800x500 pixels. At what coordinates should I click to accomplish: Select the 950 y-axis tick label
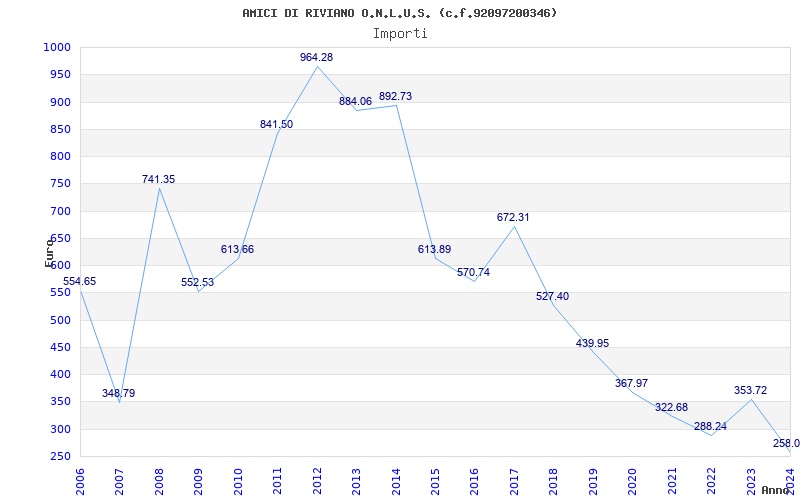(60, 74)
